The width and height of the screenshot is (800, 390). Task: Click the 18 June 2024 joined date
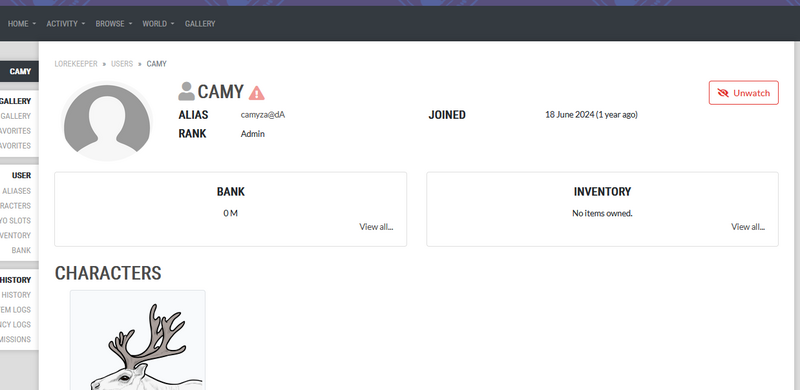pos(591,115)
